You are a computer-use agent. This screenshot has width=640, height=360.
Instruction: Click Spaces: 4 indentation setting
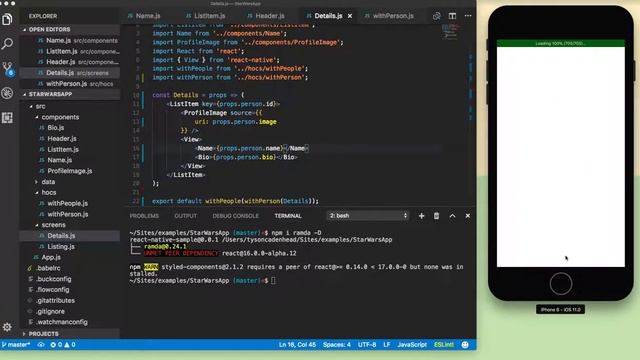click(337, 344)
